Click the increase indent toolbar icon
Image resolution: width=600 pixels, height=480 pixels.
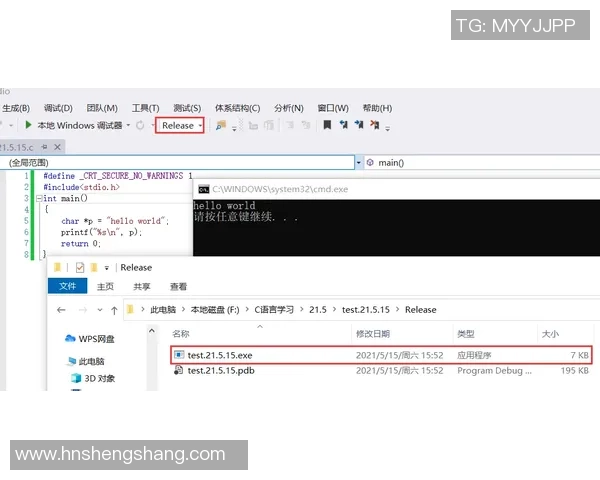306,125
